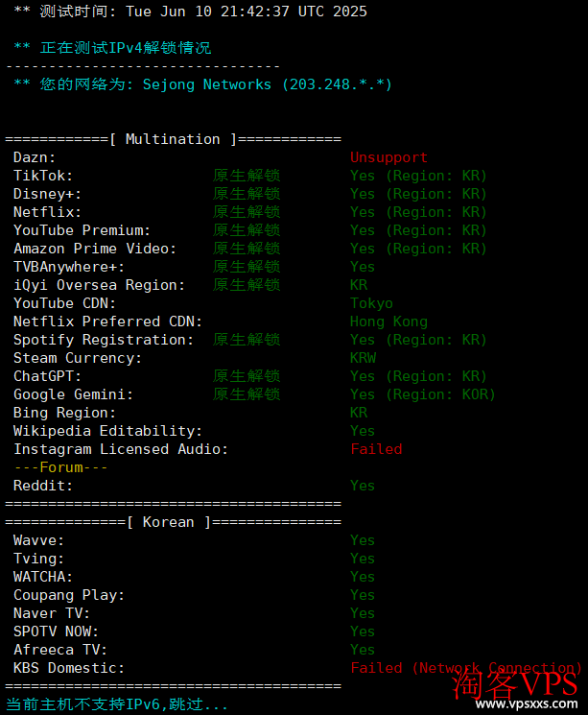The image size is (588, 715).
Task: Click the 'TVBAnywhere+:' label
Action: pos(69,267)
